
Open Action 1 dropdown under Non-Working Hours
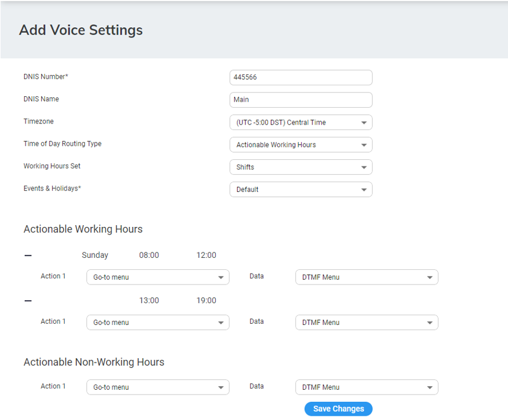158,387
